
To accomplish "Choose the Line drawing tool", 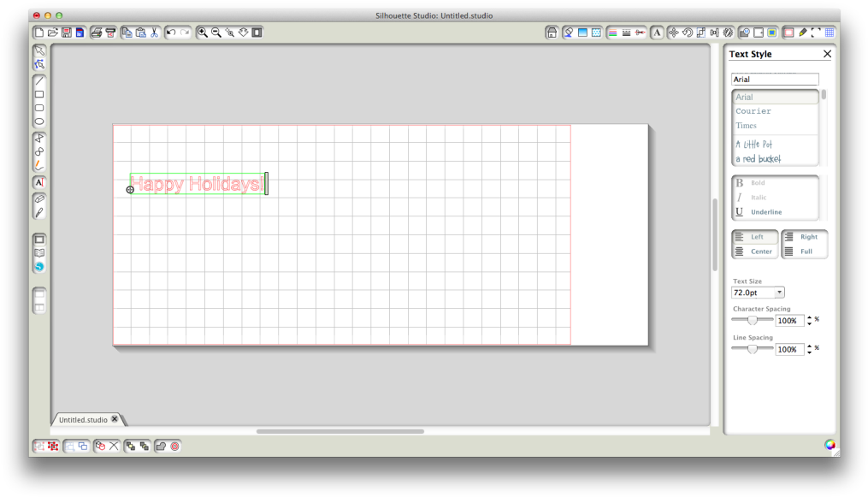I will tap(39, 80).
